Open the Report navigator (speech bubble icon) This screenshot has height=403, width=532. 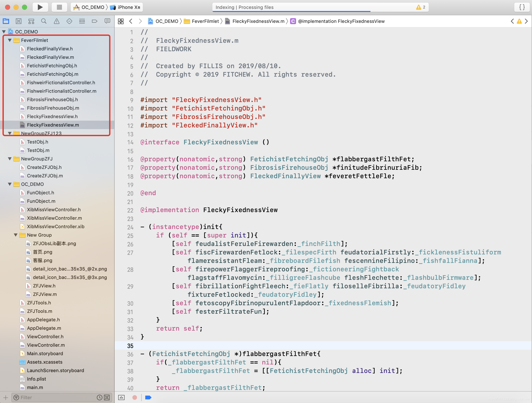(107, 21)
